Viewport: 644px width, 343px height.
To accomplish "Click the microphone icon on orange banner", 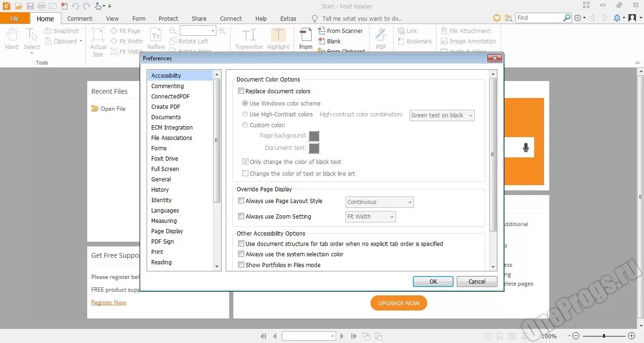I will point(526,148).
